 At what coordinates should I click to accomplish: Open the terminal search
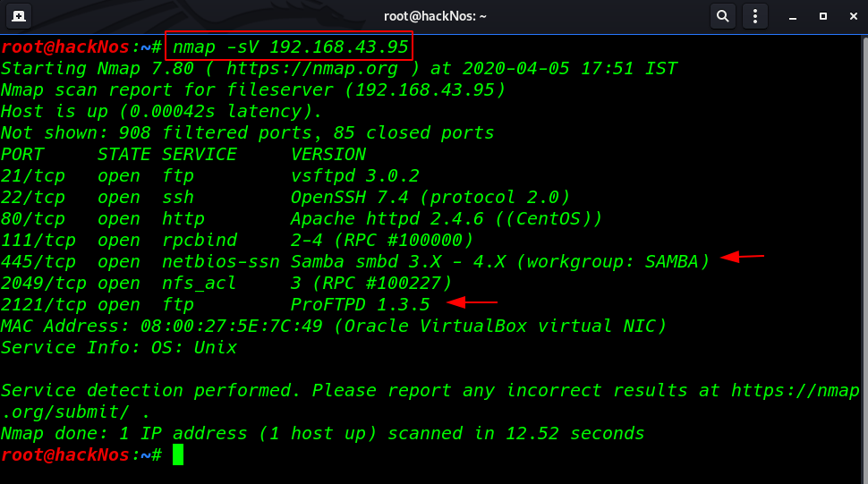pyautogui.click(x=722, y=16)
